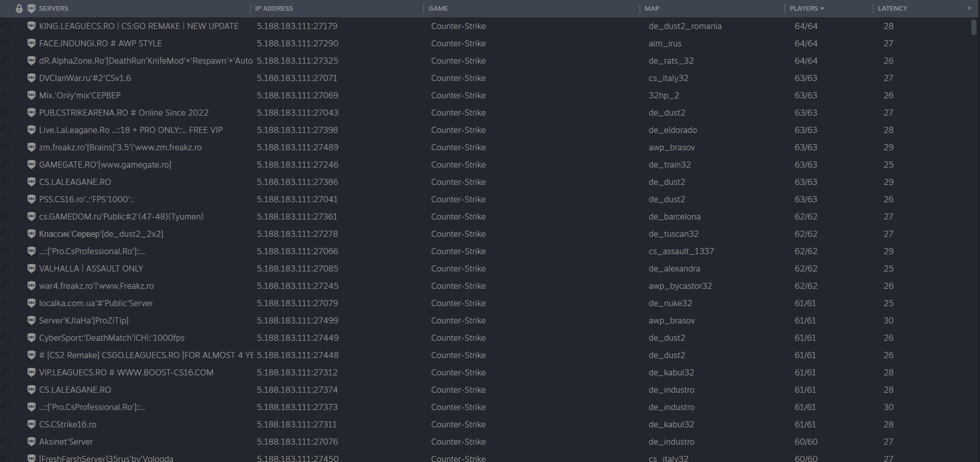Click the VAC shield beside FACE.INDUNGI.RO
This screenshot has width=980, height=462.
point(32,43)
